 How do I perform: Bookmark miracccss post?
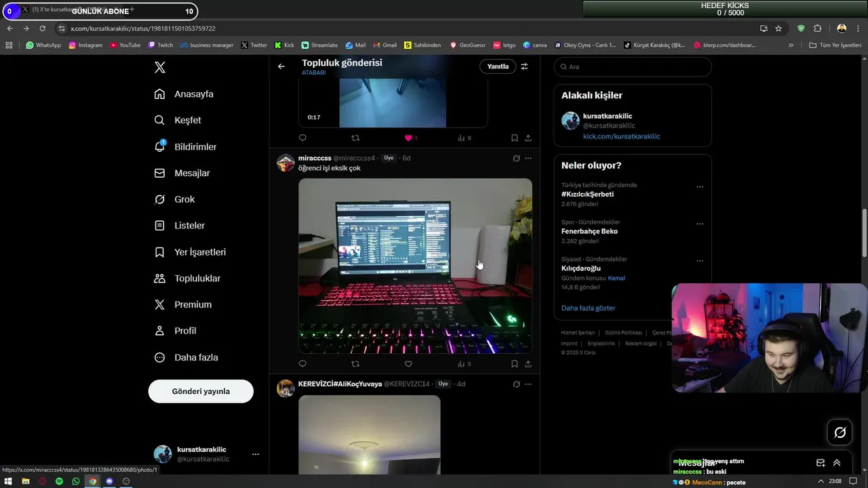click(x=515, y=364)
